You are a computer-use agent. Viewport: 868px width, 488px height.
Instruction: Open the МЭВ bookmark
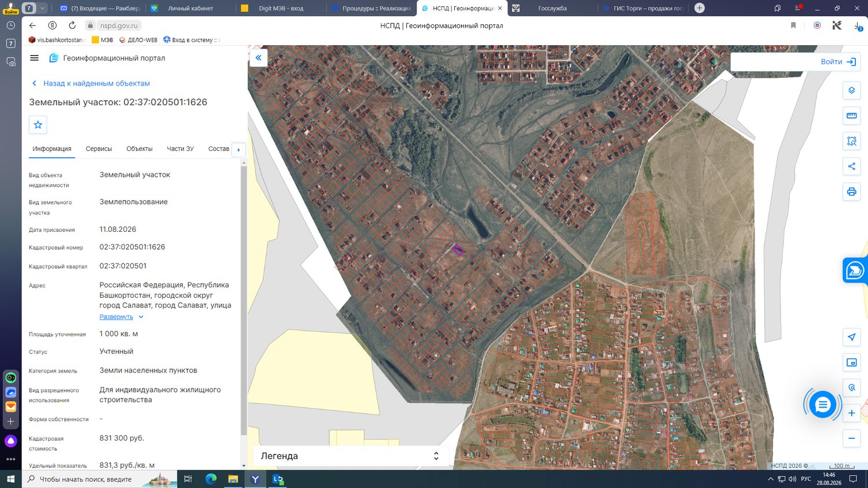(x=102, y=40)
